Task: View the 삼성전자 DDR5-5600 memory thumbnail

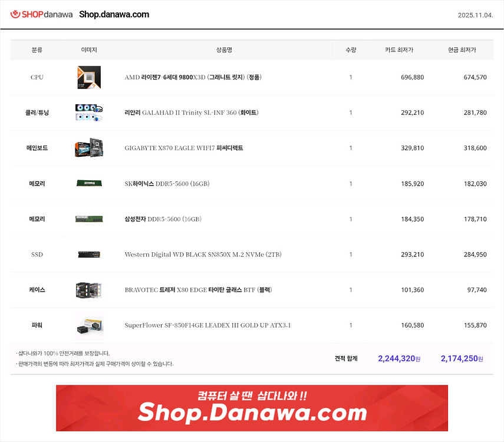Action: (88, 219)
